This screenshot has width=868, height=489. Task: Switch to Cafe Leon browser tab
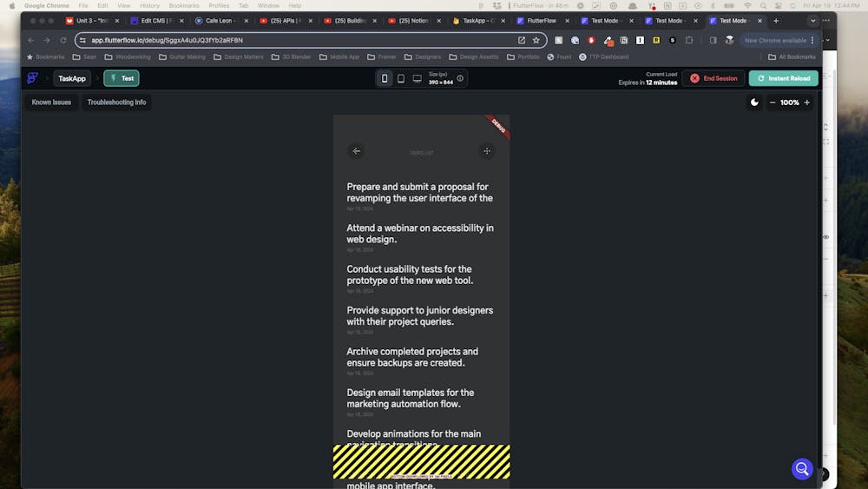pos(220,21)
